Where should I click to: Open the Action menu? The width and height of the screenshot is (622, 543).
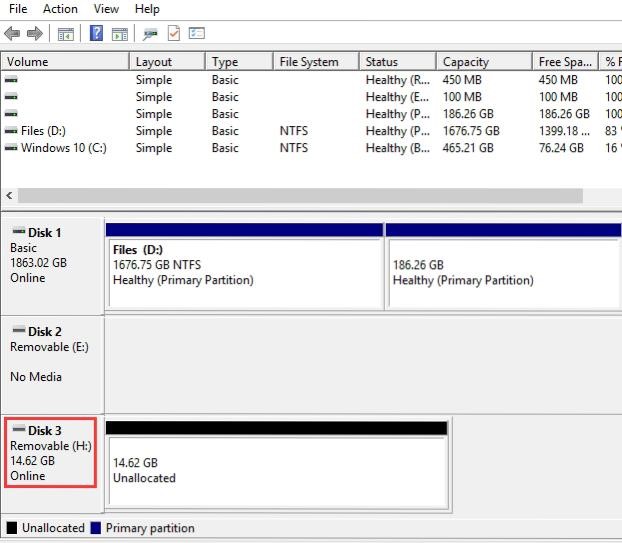tap(60, 9)
